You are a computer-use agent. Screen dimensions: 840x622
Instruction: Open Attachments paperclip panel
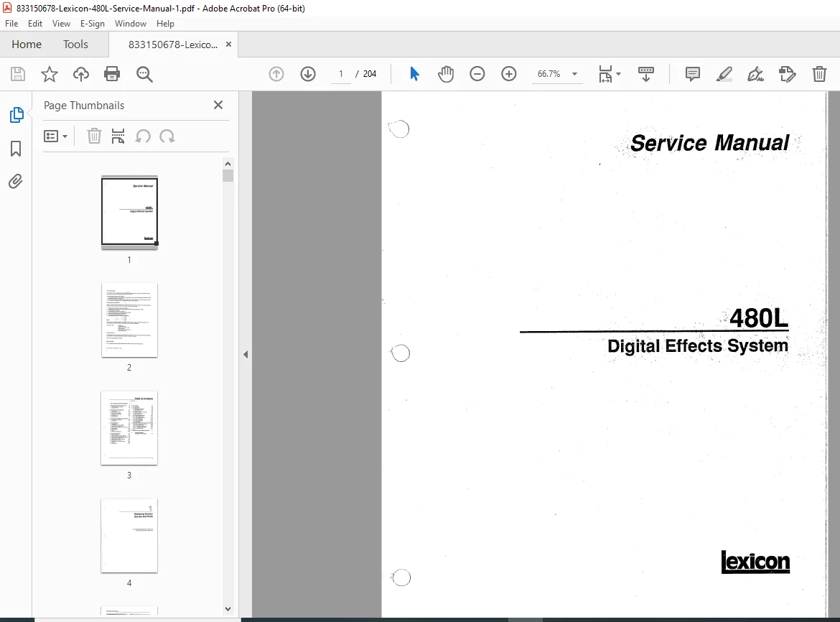tap(16, 182)
